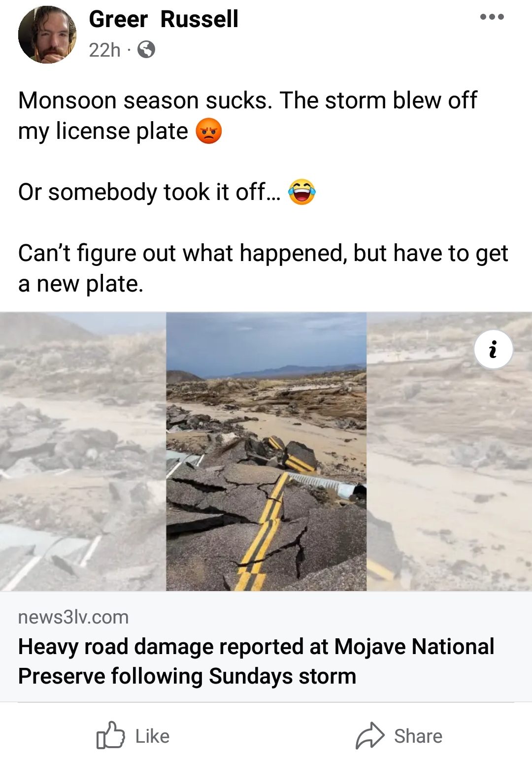
Task: Open the three-dot post options menu
Action: (492, 17)
